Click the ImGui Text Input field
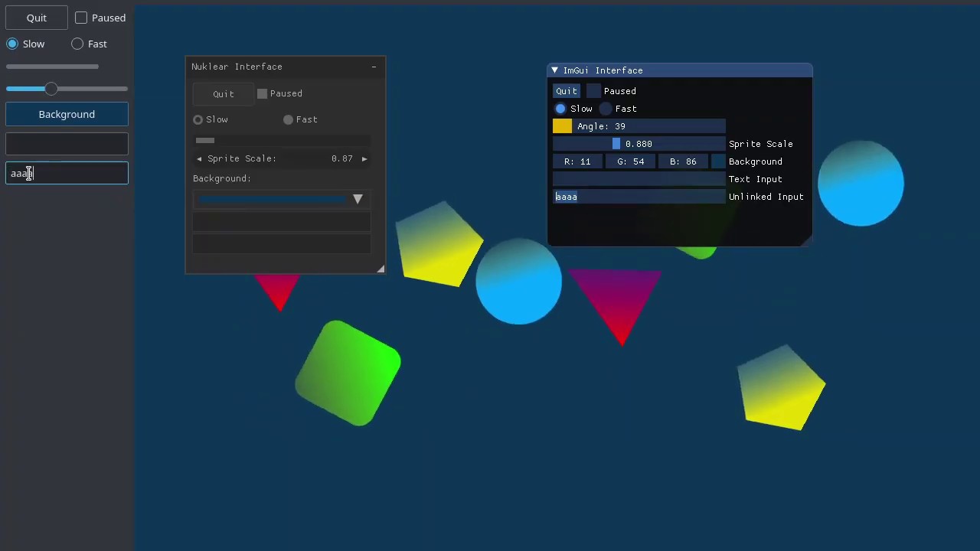The width and height of the screenshot is (980, 551). tap(639, 179)
